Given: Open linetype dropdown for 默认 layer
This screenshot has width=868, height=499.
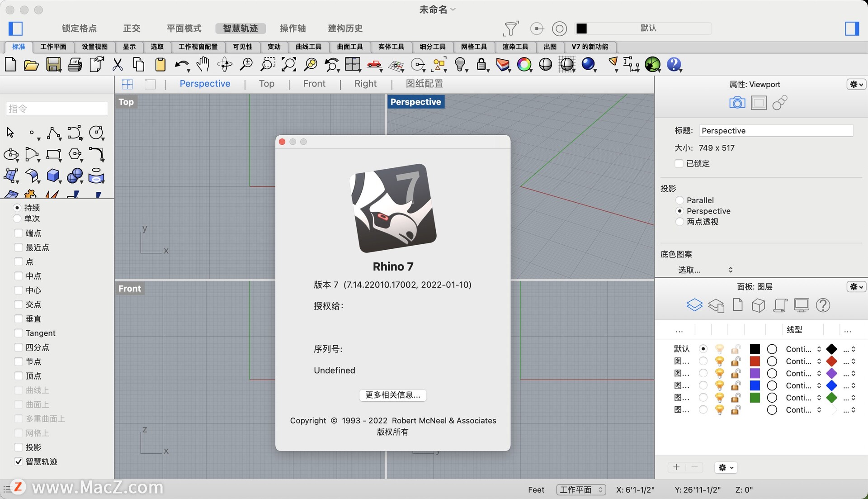Looking at the screenshot, I should point(803,349).
